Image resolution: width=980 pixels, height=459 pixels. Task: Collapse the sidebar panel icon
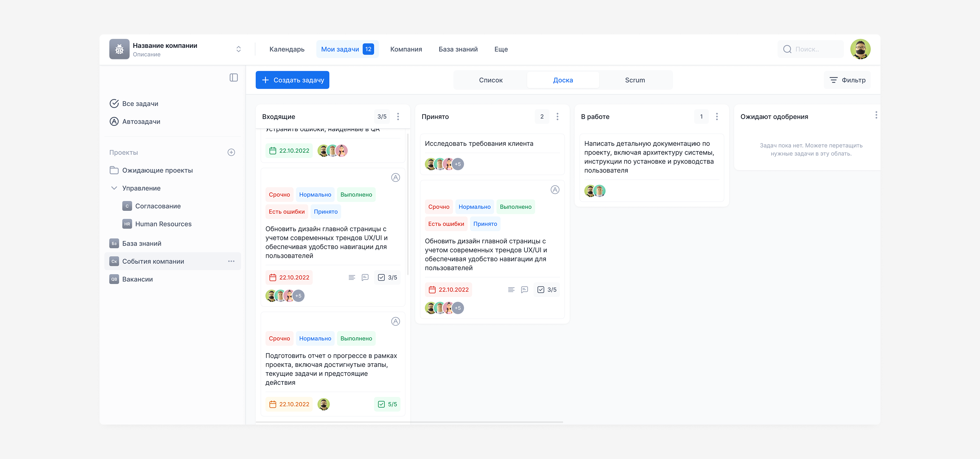(234, 78)
